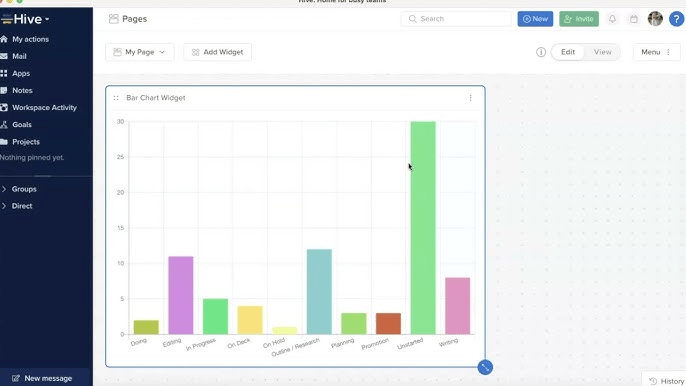This screenshot has height=386, width=686.
Task: Open Goals from sidebar
Action: (x=21, y=124)
